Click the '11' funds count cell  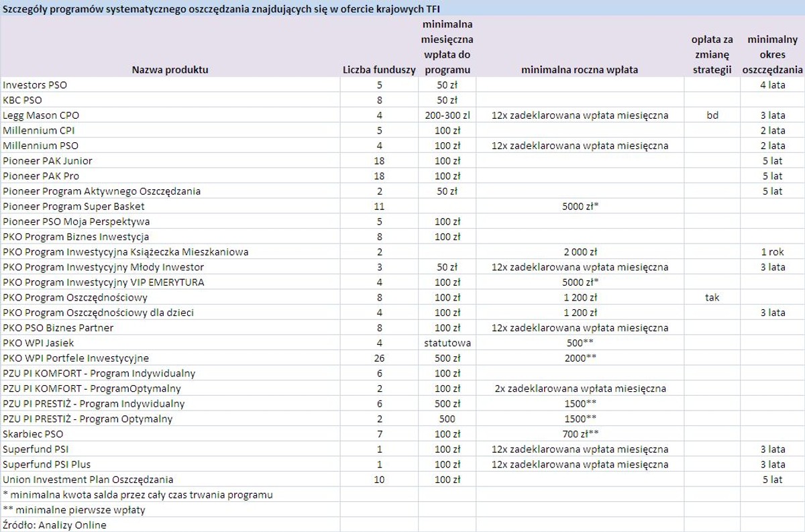pyautogui.click(x=379, y=206)
